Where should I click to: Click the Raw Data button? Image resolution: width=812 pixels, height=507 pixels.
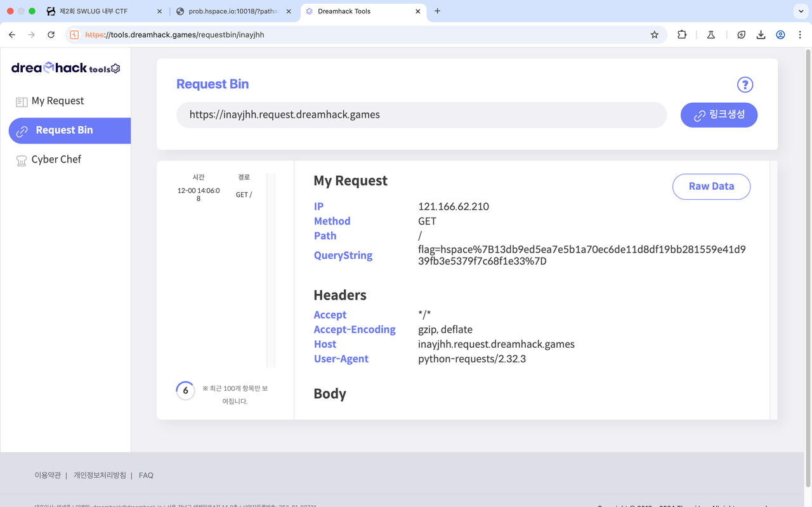[711, 187]
